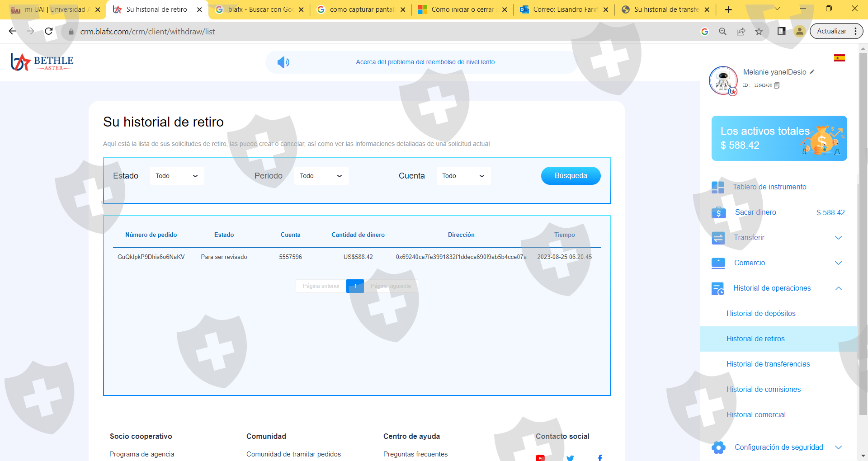The width and height of the screenshot is (868, 461).
Task: Click the Búsqueda button
Action: (571, 176)
